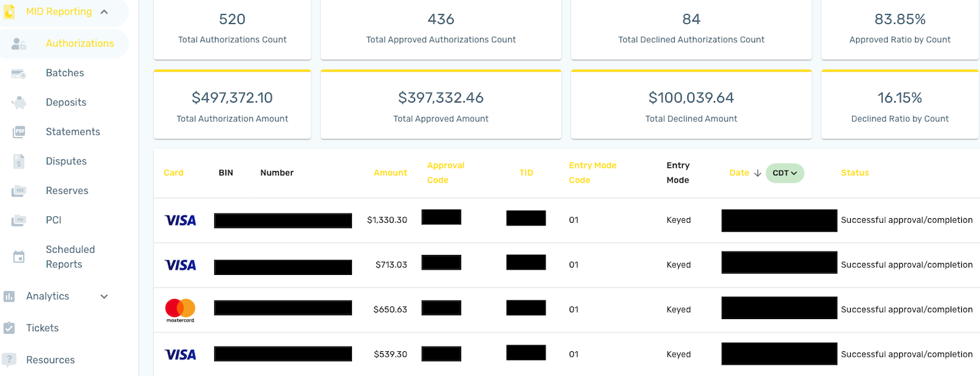Viewport: 980px width, 376px height.
Task: Click the Deposits piggy bank icon
Action: 19,103
